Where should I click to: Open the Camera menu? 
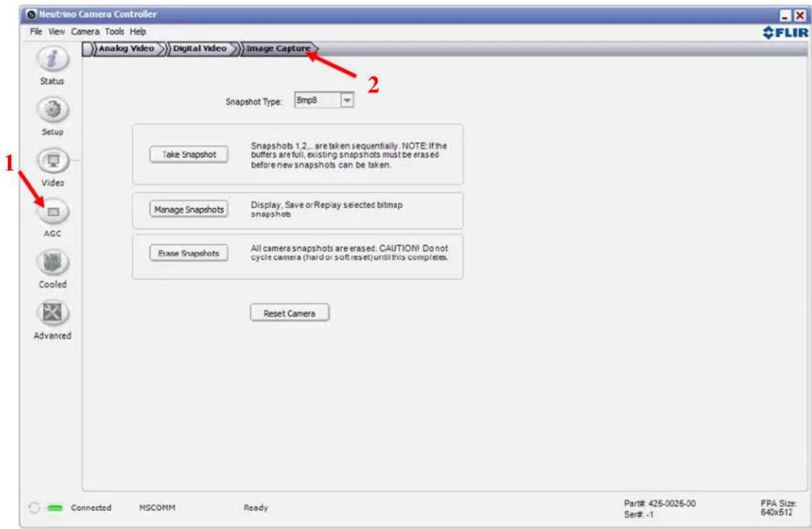[85, 31]
